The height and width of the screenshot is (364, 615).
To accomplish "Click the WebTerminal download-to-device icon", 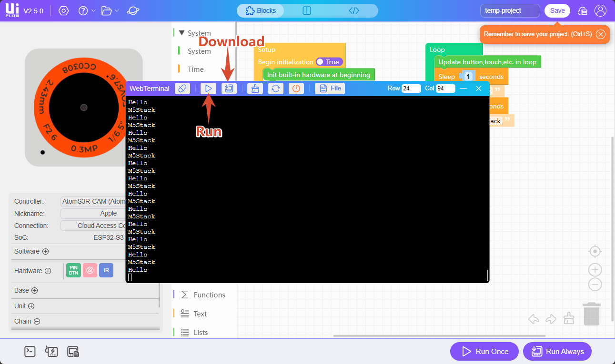I will click(229, 89).
